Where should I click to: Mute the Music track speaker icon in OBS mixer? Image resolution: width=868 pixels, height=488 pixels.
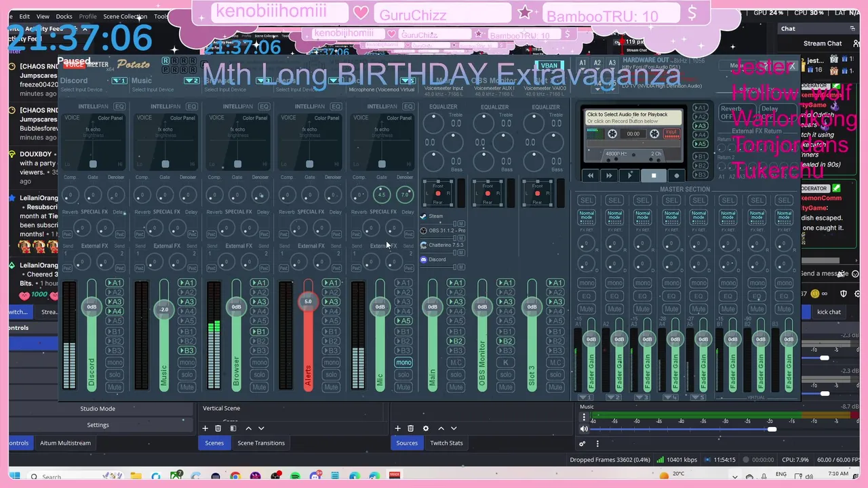click(584, 429)
